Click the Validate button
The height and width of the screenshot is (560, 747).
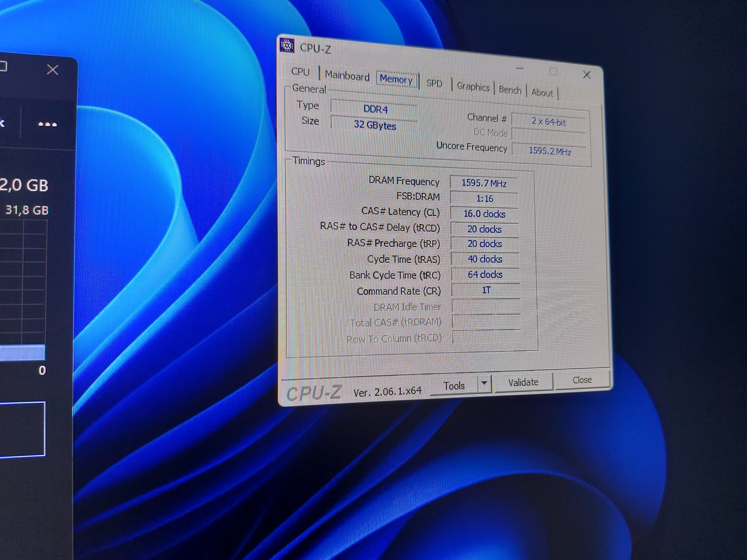coord(523,382)
